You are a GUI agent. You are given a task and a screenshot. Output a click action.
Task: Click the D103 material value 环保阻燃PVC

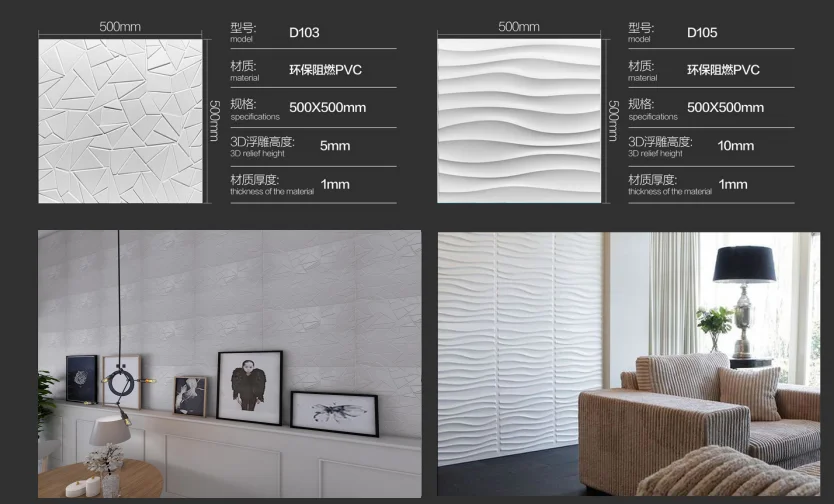(x=326, y=70)
